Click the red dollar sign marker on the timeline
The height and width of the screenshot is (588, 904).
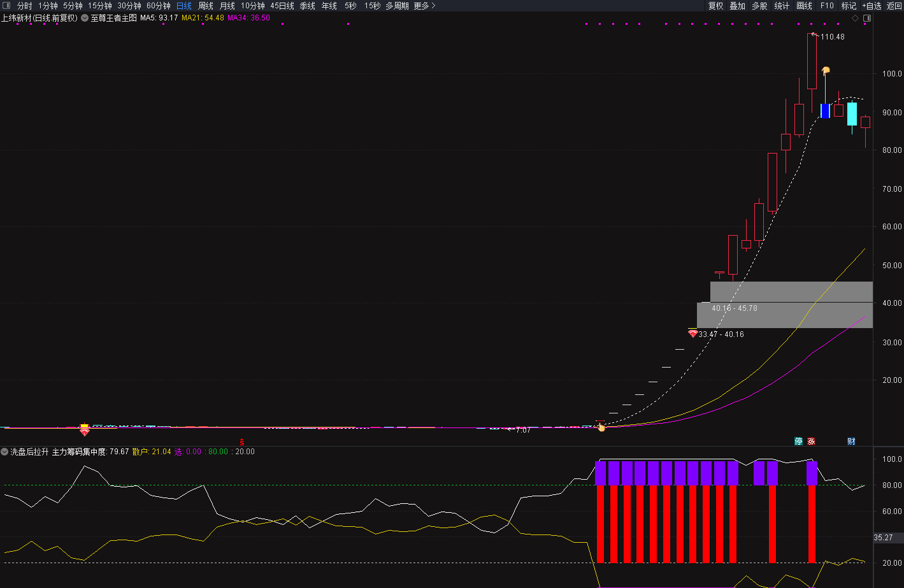(x=241, y=441)
